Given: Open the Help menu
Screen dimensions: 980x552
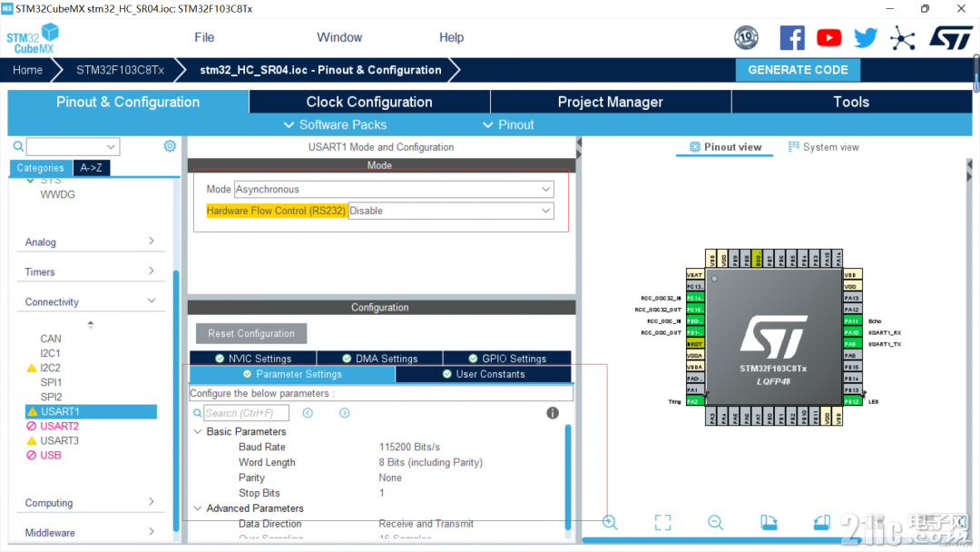Looking at the screenshot, I should (451, 37).
